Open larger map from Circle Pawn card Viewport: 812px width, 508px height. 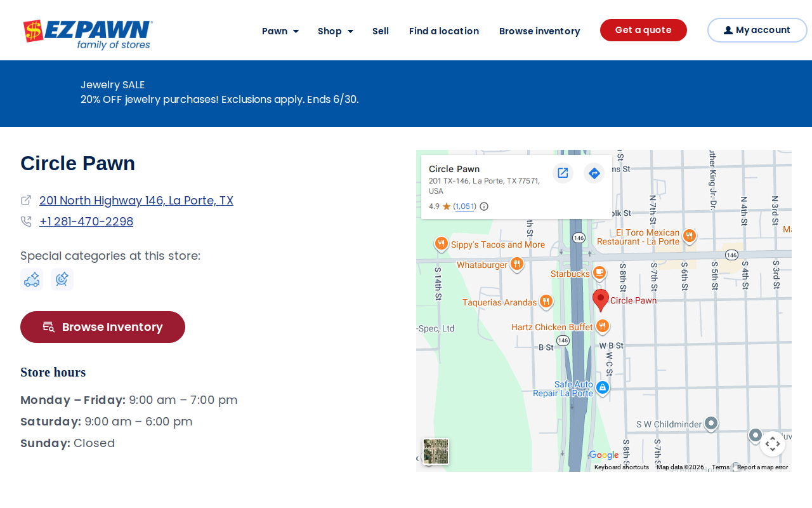click(x=563, y=173)
